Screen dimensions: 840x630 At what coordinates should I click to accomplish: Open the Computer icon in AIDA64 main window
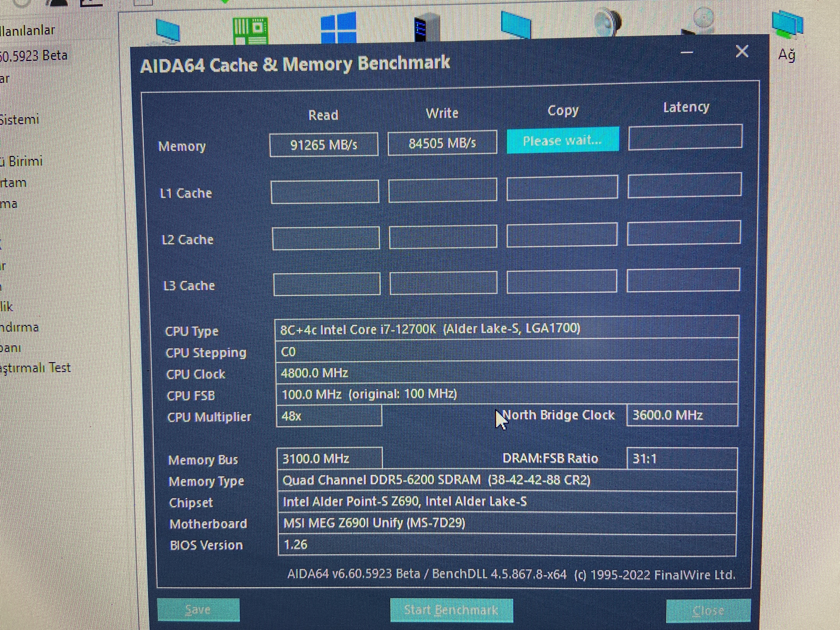[167, 30]
